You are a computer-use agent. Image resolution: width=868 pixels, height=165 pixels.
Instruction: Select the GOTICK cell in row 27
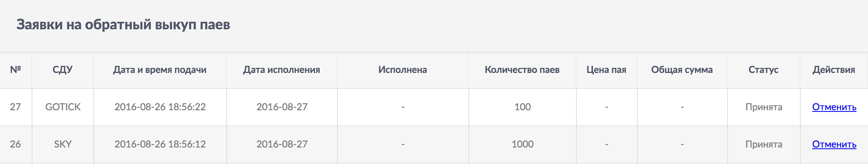point(63,107)
